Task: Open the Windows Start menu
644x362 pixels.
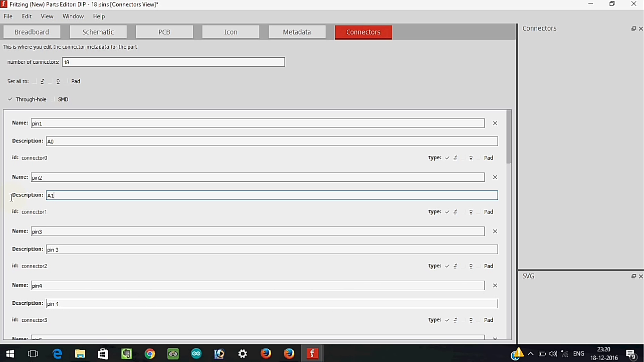Action: coord(10,354)
